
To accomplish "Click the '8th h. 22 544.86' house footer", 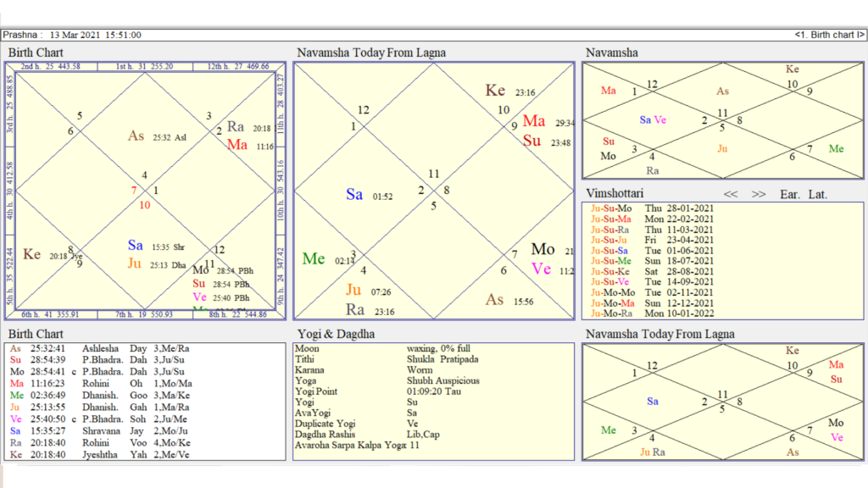I will click(238, 314).
